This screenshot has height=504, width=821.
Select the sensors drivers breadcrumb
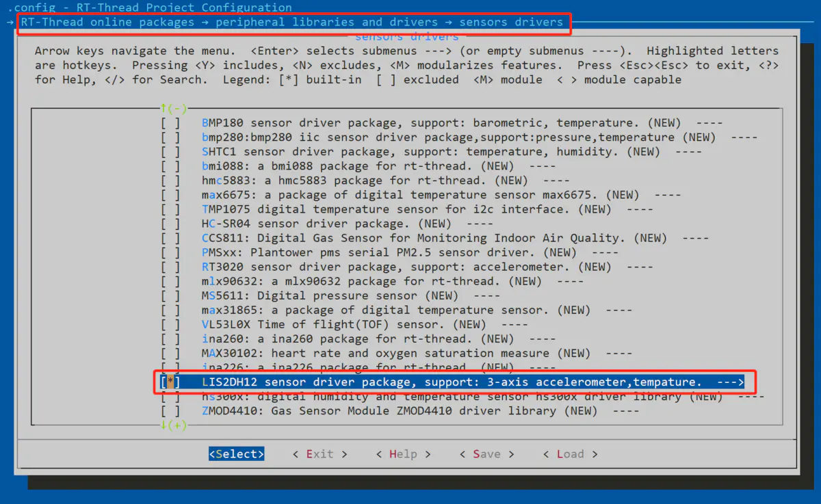511,22
